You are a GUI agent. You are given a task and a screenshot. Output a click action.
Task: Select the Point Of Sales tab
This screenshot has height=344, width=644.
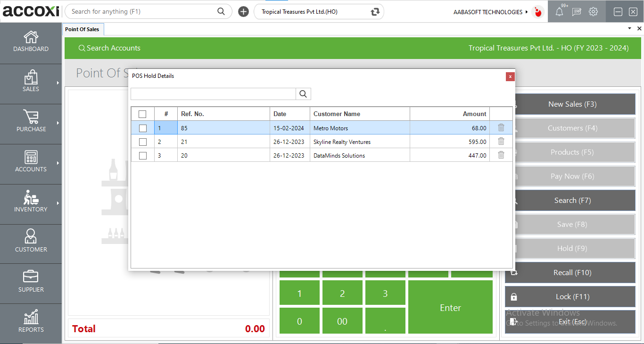82,29
